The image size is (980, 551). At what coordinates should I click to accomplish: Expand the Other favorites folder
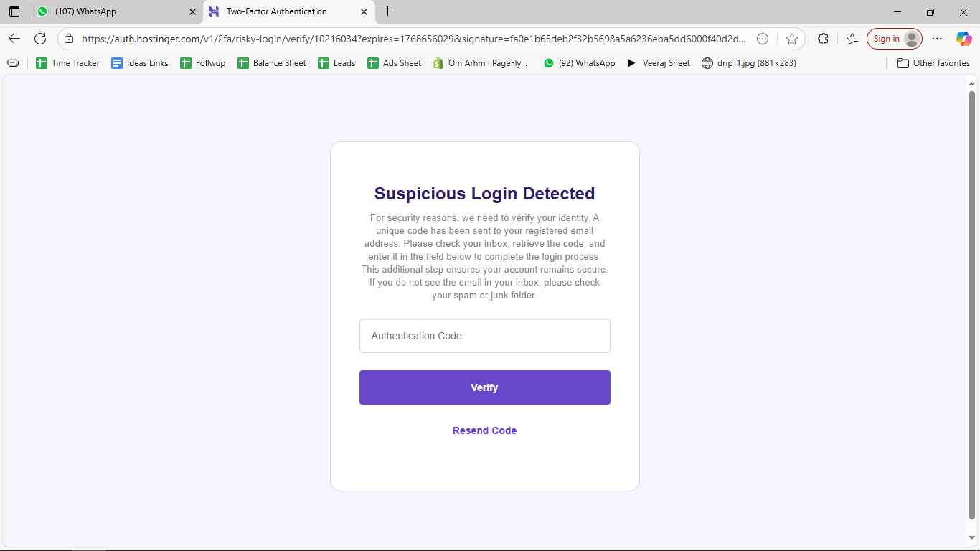(x=933, y=63)
